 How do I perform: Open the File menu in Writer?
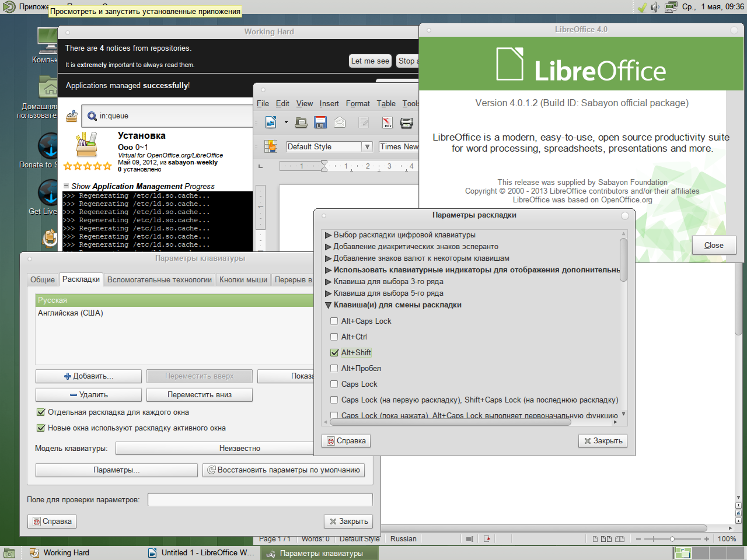[263, 103]
